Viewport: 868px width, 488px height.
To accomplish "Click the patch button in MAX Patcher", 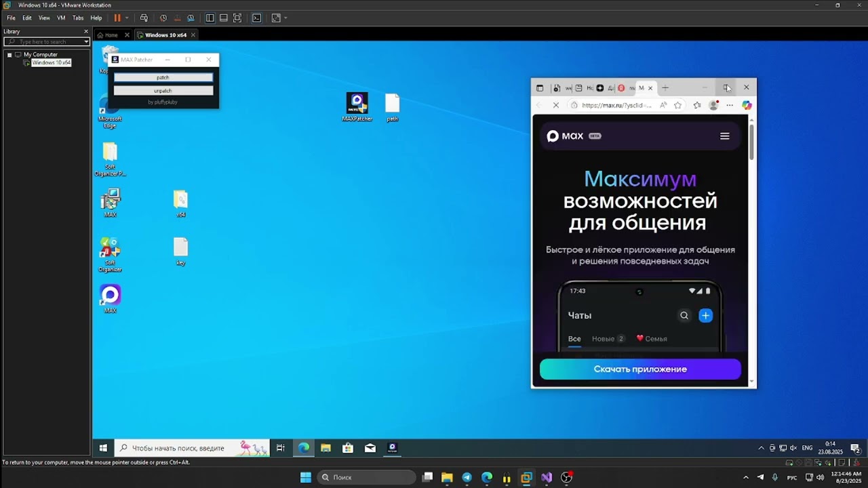I will (163, 77).
